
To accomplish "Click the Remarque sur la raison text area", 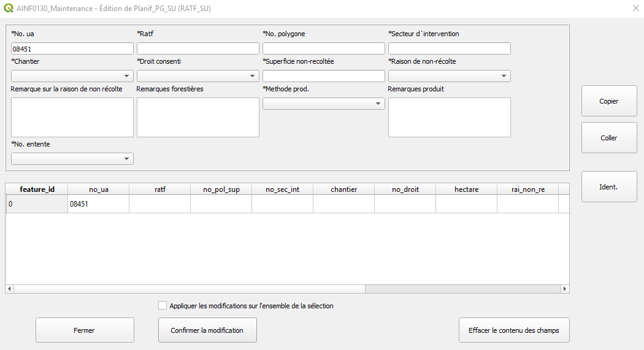I will [x=72, y=117].
